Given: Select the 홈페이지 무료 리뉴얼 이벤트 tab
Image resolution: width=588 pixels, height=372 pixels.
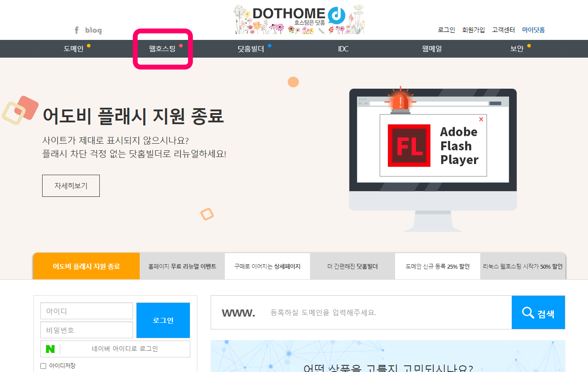Looking at the screenshot, I should 182,266.
